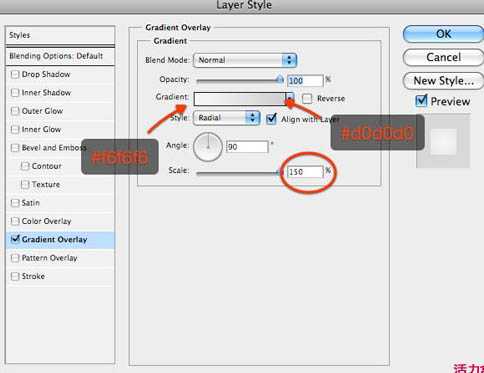
Task: Click the Cancel button
Action: click(x=443, y=57)
